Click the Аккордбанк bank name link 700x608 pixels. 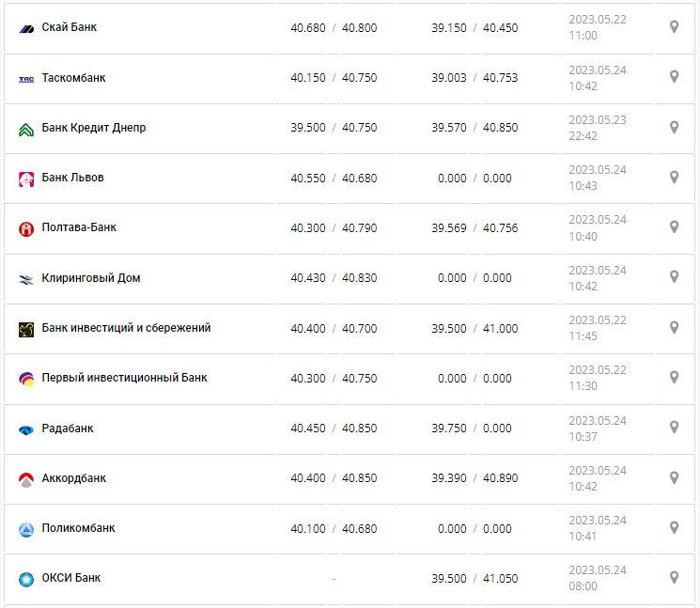[x=74, y=478]
